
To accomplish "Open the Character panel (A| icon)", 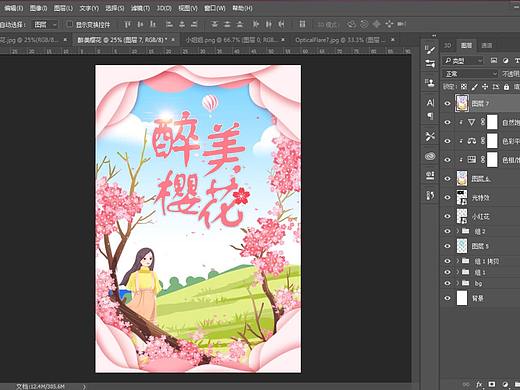I will tap(430, 103).
